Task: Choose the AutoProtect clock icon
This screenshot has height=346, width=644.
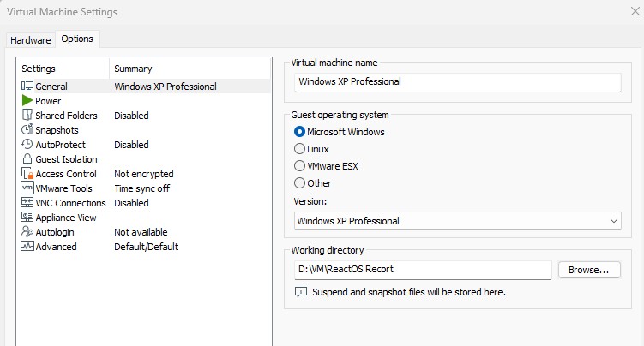Action: 27,144
